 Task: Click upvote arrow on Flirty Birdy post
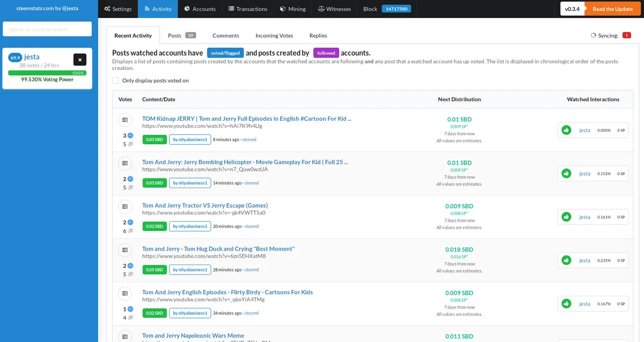click(x=130, y=309)
